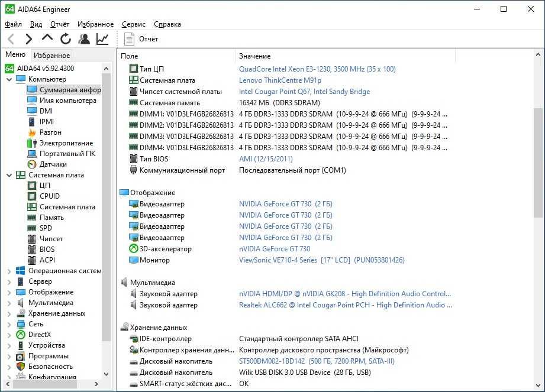Click the DirectX Xbox icon in tree

click(21, 335)
